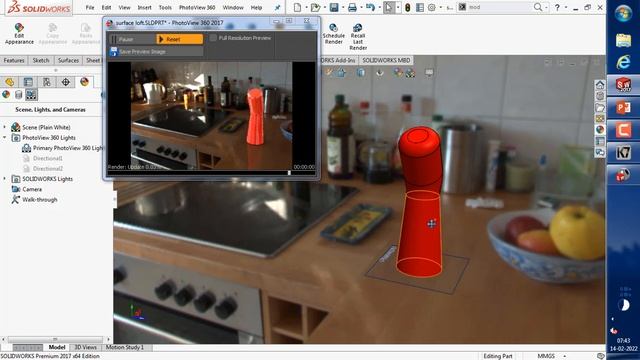The height and width of the screenshot is (360, 640).
Task: Click the pin icon beside the Help menu
Action: point(278,7)
